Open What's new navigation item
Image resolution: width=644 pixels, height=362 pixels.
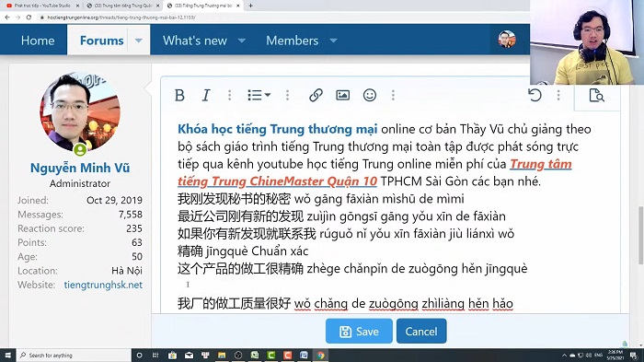coord(195,41)
